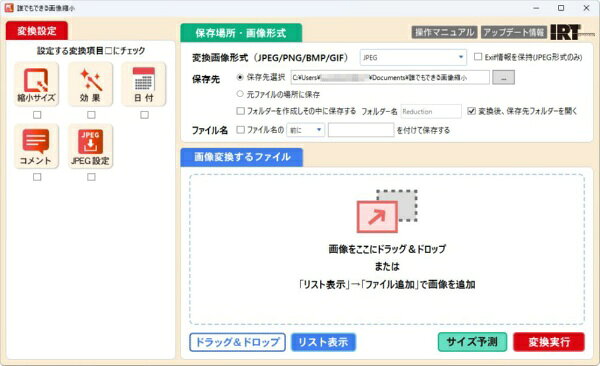
Task: Open the 縮小サイズ resize settings icon
Action: tap(36, 85)
